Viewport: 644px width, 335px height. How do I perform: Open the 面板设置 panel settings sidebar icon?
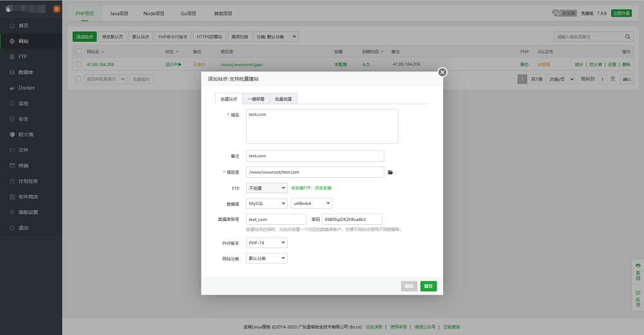click(x=12, y=212)
